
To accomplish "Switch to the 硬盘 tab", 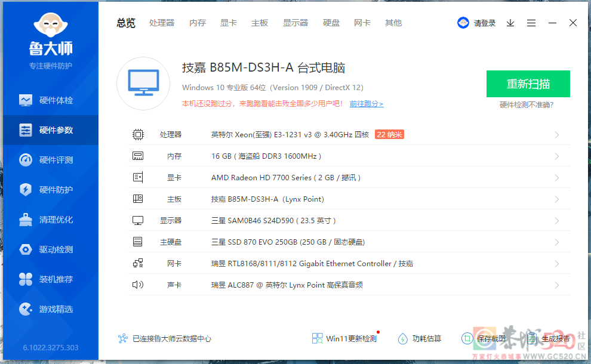I will coord(331,23).
